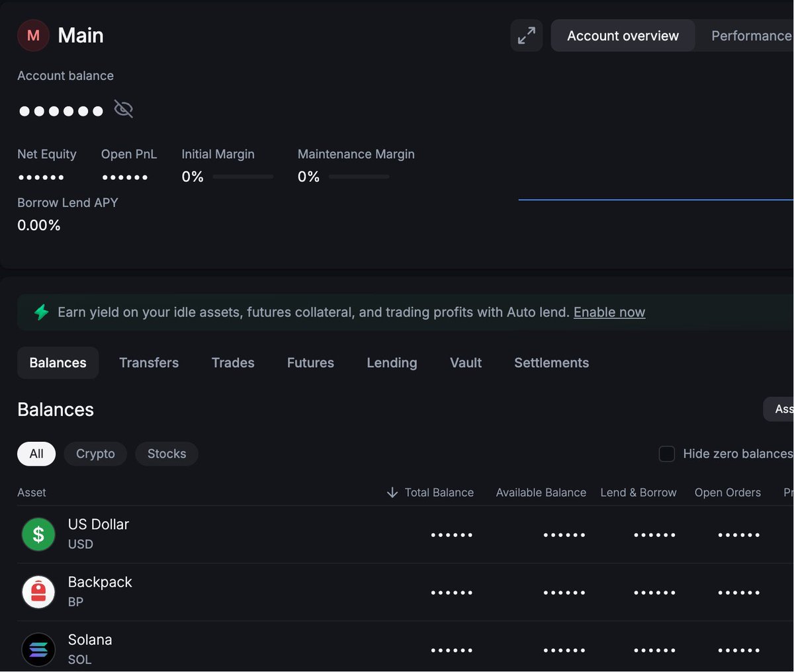Click the Total Balance column label

[x=439, y=492]
